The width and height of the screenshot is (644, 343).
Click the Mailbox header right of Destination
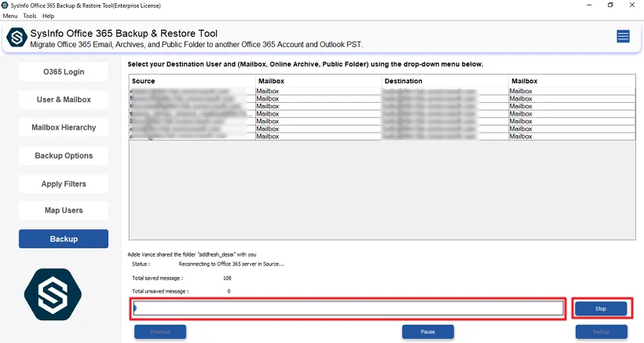(x=572, y=81)
